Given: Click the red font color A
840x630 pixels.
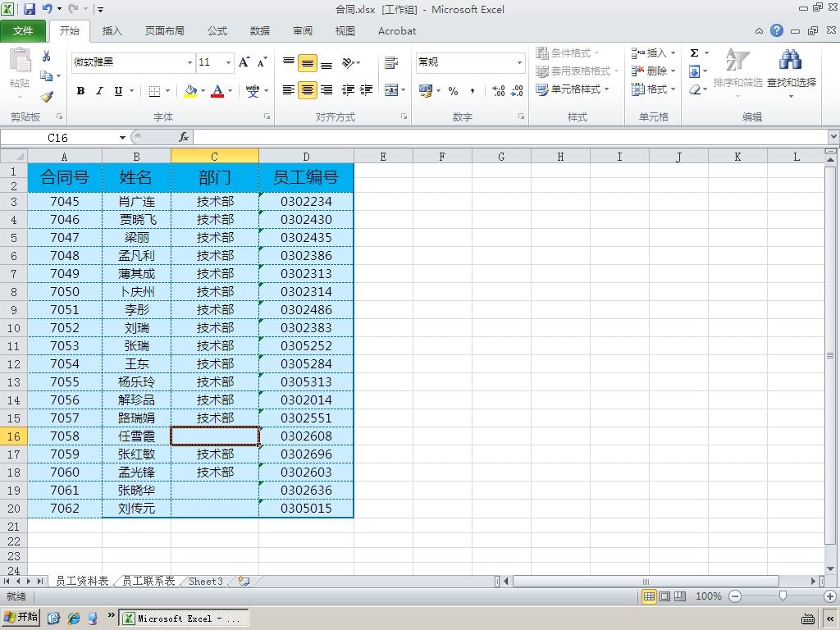Looking at the screenshot, I should 217,91.
